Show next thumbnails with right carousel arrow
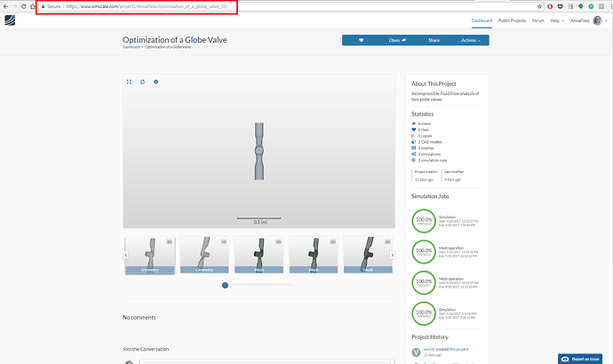This screenshot has width=613, height=364. coord(392,255)
